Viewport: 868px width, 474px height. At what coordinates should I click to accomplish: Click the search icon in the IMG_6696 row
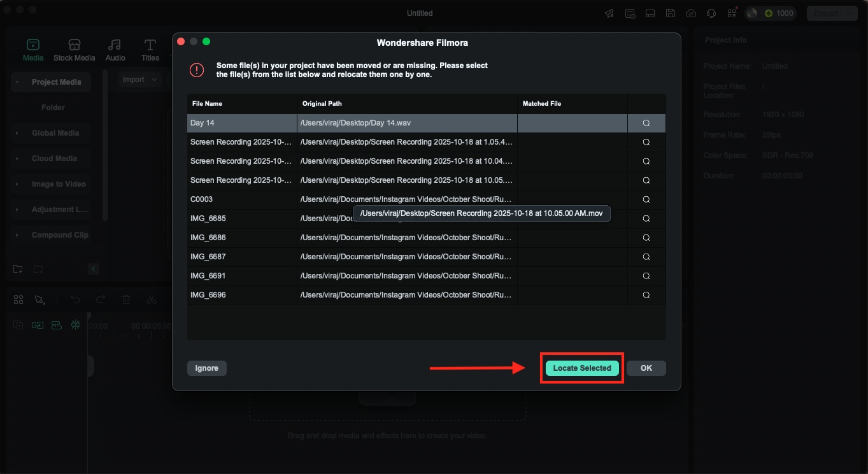pos(646,295)
